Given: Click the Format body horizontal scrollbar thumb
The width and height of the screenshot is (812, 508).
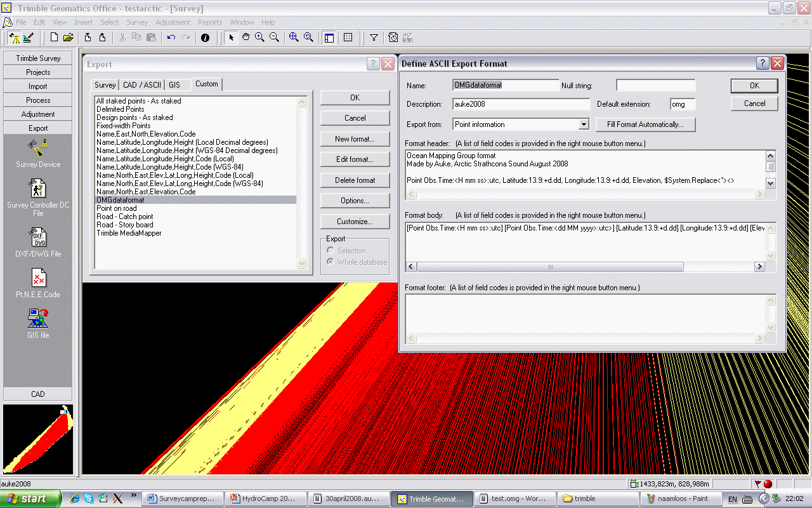Looking at the screenshot, I should (550, 267).
